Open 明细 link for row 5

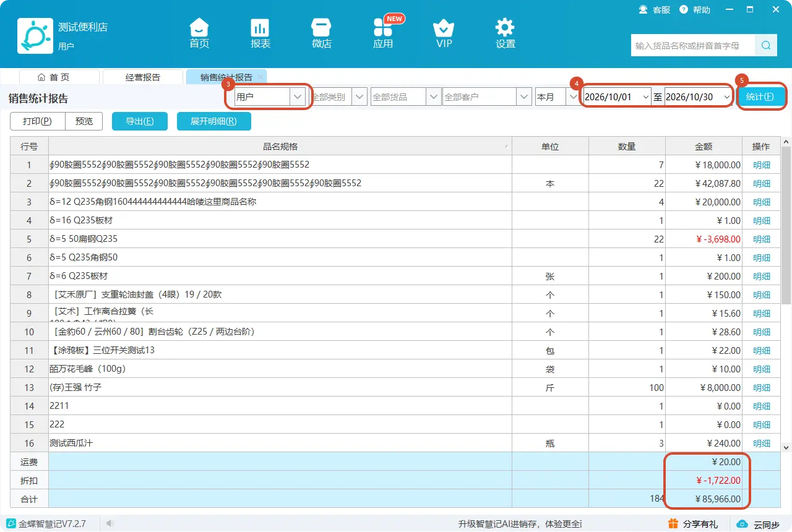point(762,239)
